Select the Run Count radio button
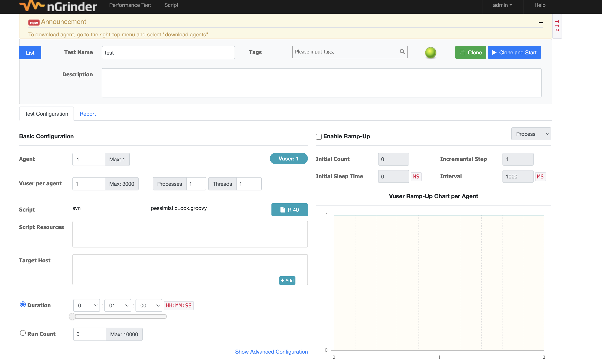Image resolution: width=602 pixels, height=364 pixels. point(23,333)
